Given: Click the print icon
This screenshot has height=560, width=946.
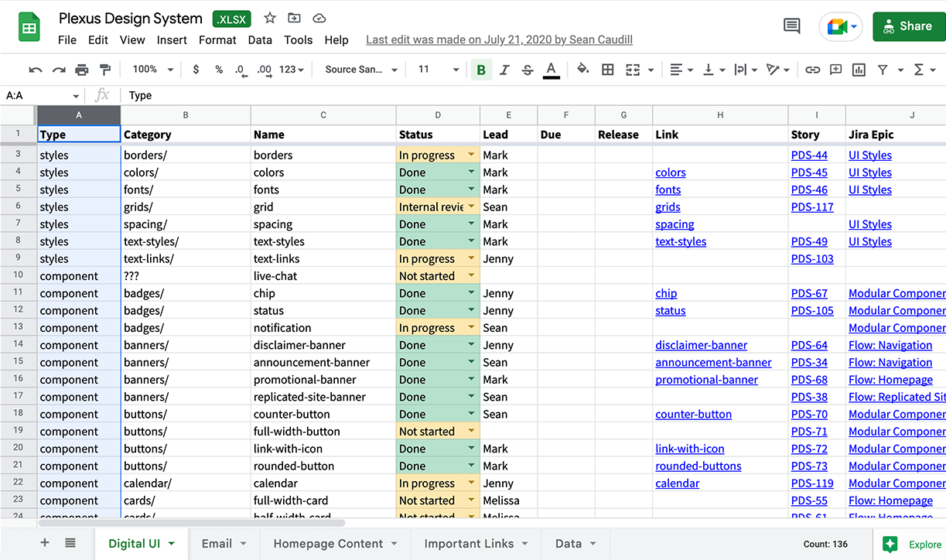Looking at the screenshot, I should pos(82,70).
